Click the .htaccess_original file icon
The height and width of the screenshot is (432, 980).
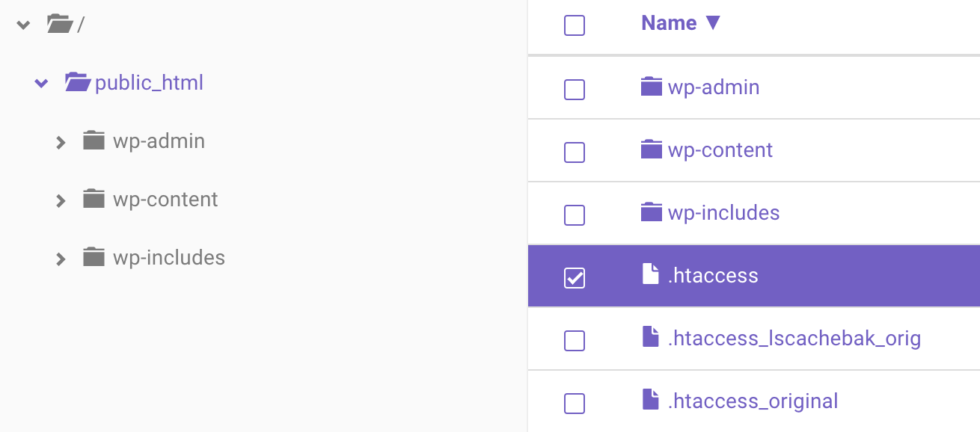pos(652,401)
